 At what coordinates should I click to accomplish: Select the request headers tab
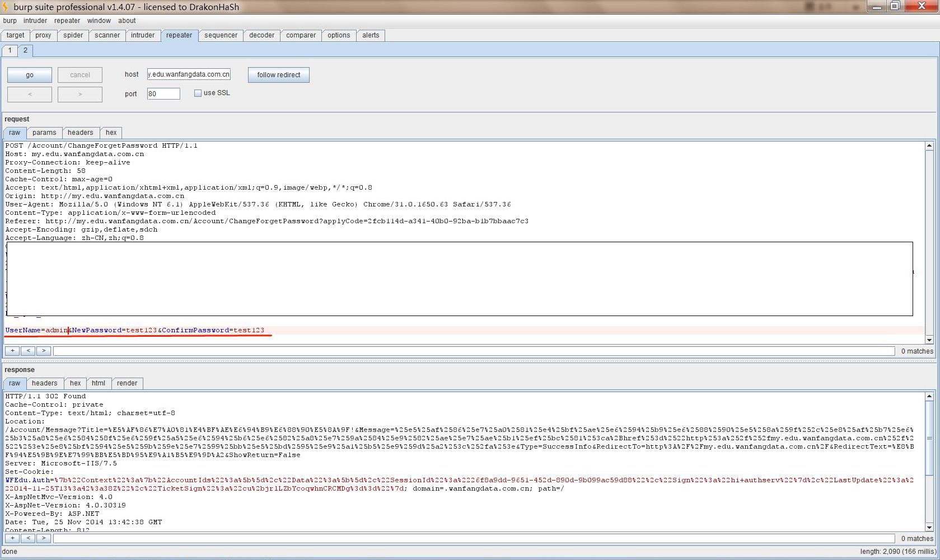(x=81, y=133)
